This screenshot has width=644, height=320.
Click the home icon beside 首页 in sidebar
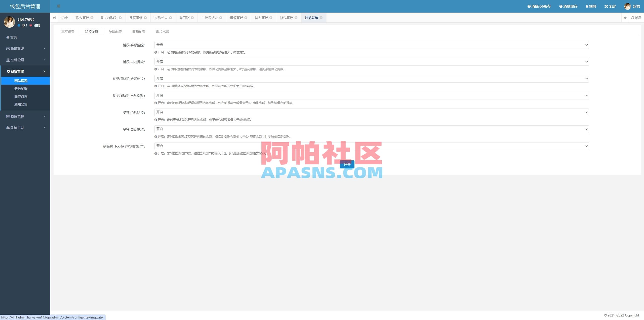pyautogui.click(x=7, y=37)
